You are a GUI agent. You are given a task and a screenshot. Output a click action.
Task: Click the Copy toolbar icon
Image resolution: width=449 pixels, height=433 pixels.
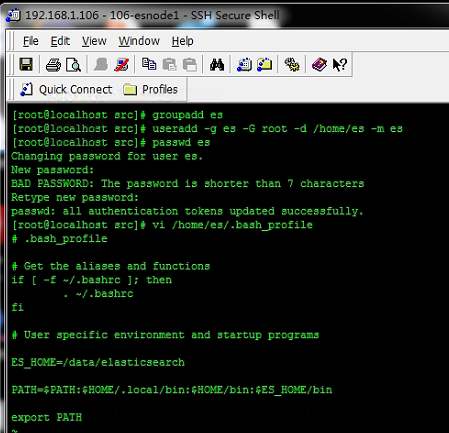click(149, 64)
